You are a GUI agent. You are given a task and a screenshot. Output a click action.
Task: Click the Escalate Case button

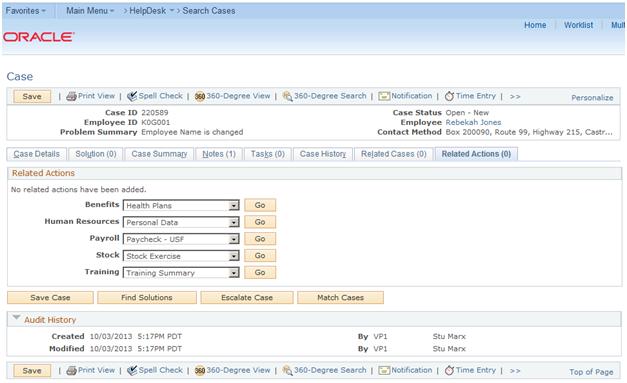[247, 297]
